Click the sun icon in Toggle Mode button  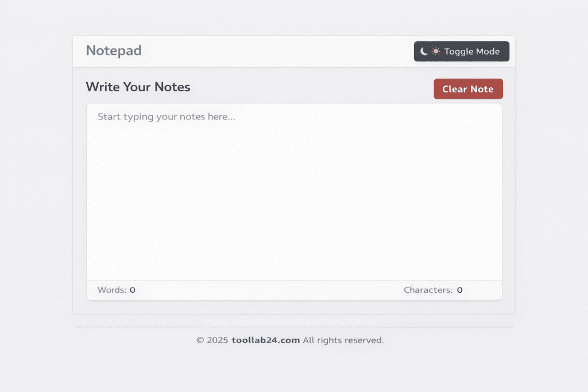click(x=435, y=51)
